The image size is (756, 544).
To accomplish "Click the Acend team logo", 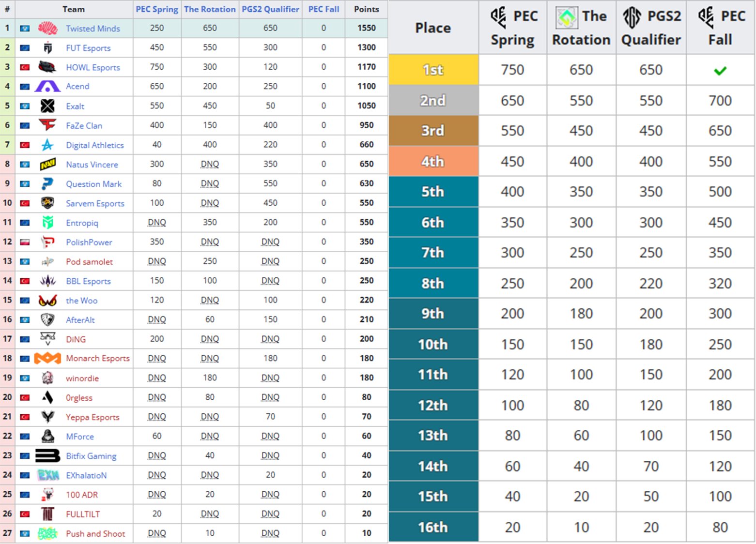I will click(x=47, y=86).
